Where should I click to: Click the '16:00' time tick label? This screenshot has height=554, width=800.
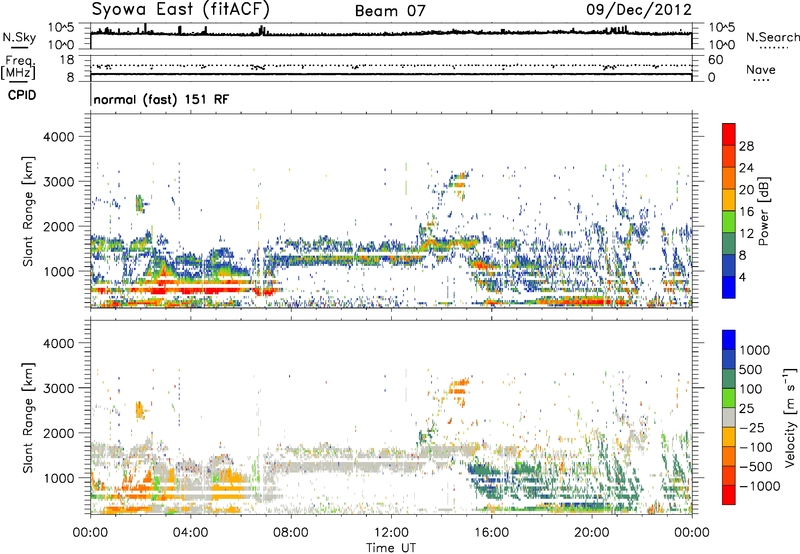[491, 533]
